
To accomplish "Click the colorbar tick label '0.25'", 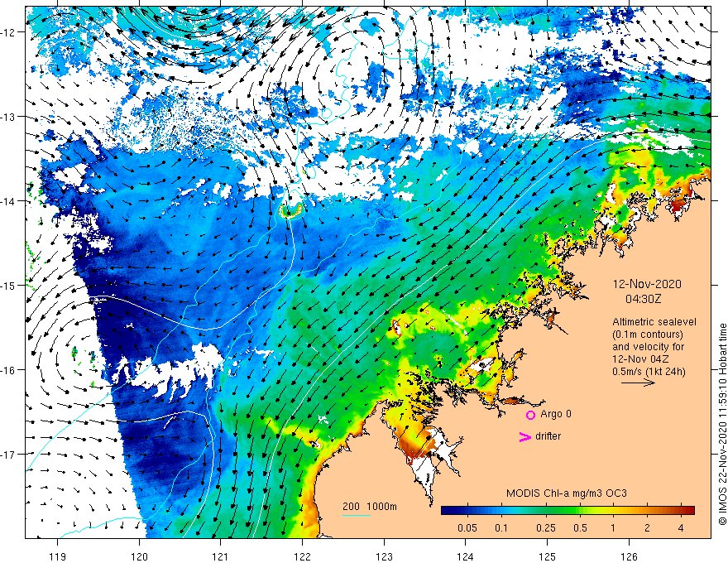I will 546,528.
